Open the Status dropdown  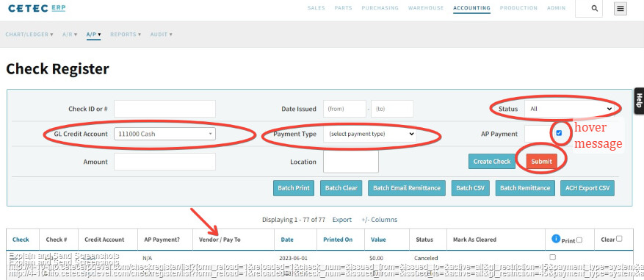[569, 109]
